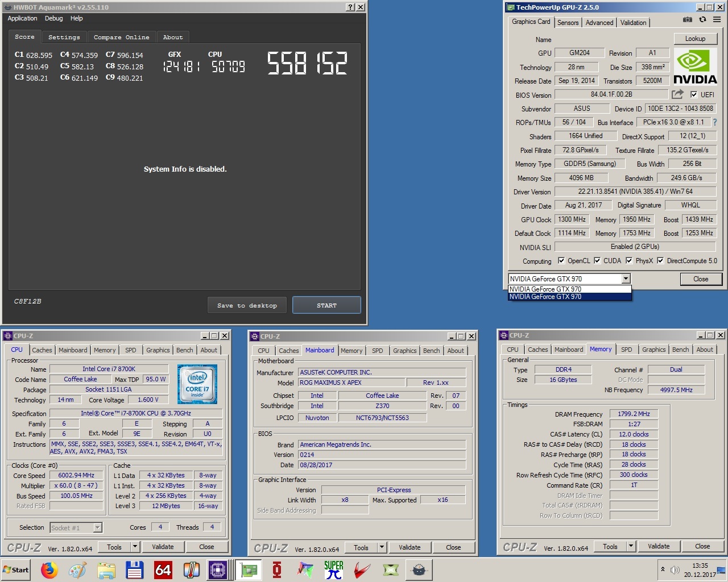Click the volume speaker tray icon
Screen dimensions: 728x582
click(x=675, y=569)
